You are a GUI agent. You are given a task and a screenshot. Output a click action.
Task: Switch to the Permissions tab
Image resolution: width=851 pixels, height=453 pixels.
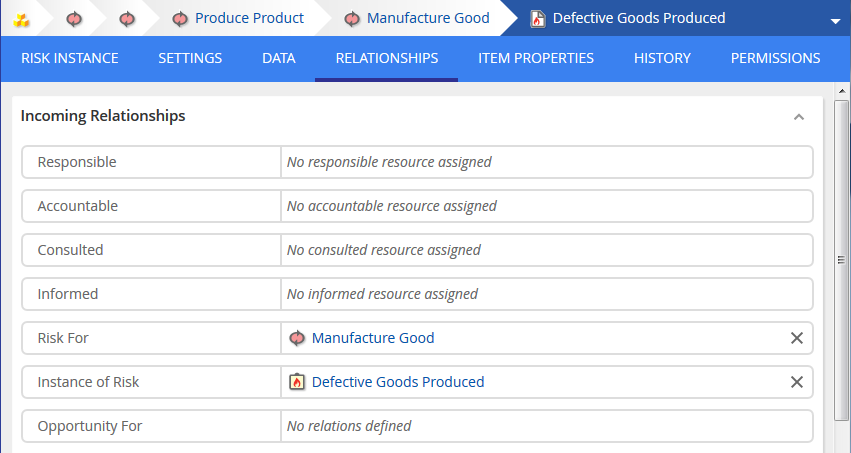pyautogui.click(x=775, y=58)
